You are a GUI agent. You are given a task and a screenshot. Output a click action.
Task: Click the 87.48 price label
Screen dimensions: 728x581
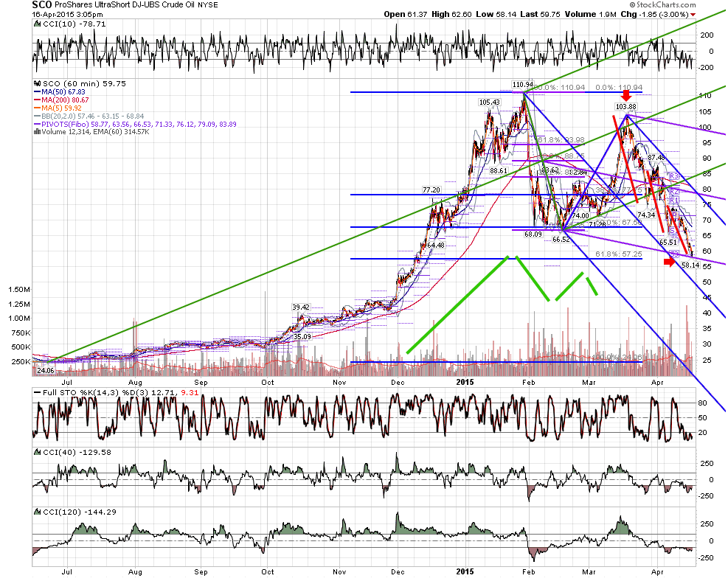pyautogui.click(x=656, y=158)
